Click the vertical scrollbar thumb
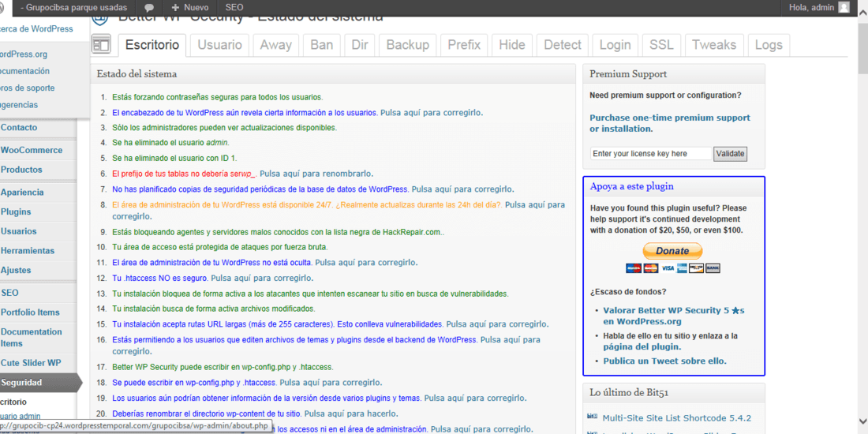The image size is (868, 434). tap(863, 48)
